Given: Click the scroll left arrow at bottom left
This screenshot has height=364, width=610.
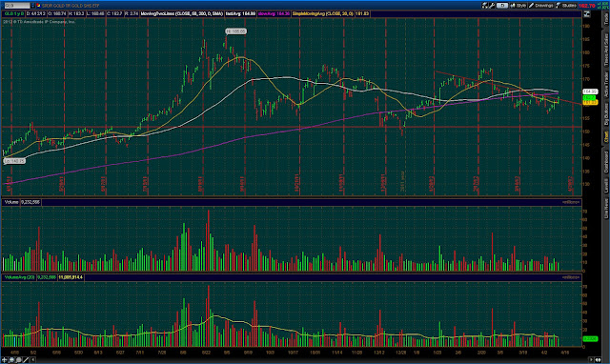Looking at the screenshot, I should (x=33, y=360).
